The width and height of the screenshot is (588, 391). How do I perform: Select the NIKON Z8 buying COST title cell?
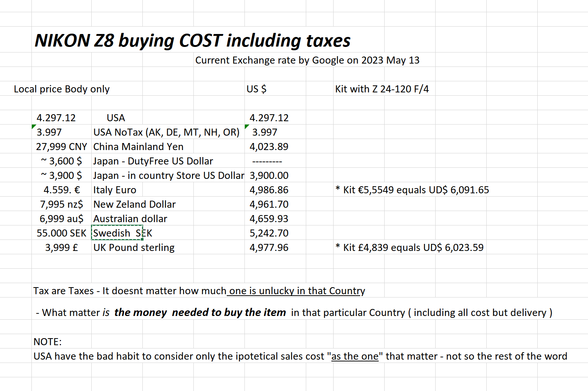click(192, 40)
